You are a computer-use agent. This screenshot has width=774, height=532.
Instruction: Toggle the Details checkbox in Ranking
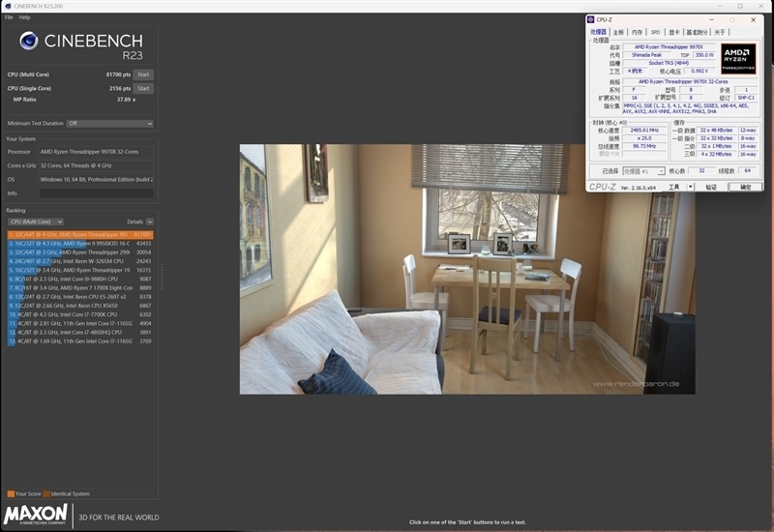150,222
